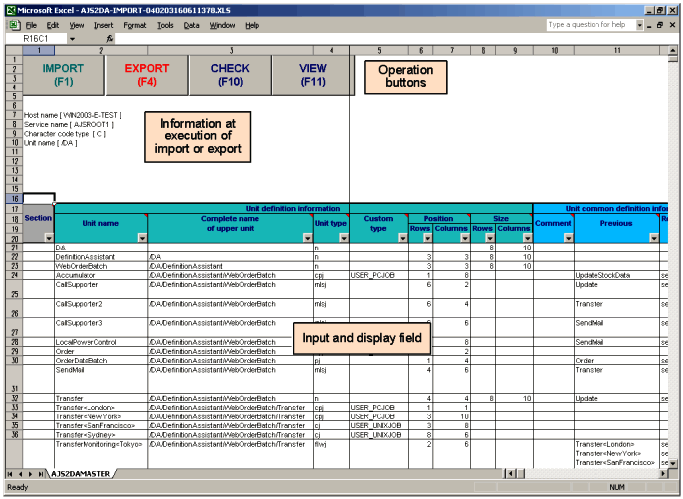Screen dimensions: 683x499
Task: Go to first sheet using tab navigation arrow
Action: [9, 474]
